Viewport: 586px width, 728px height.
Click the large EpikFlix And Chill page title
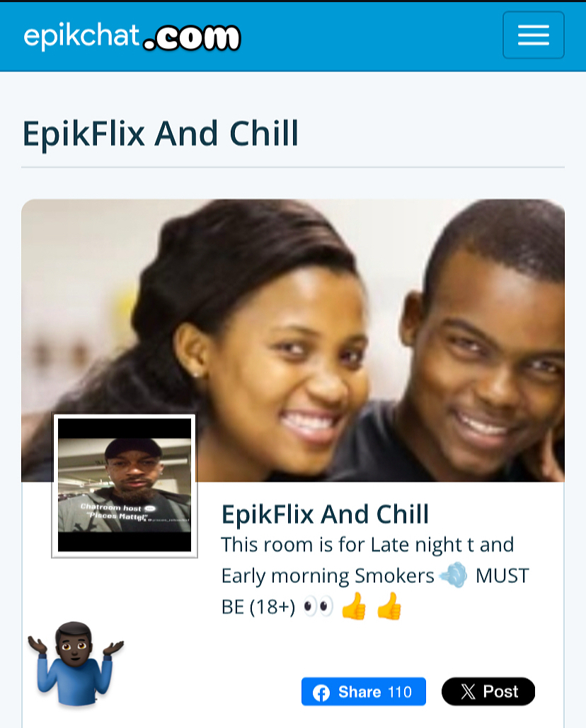(x=160, y=134)
